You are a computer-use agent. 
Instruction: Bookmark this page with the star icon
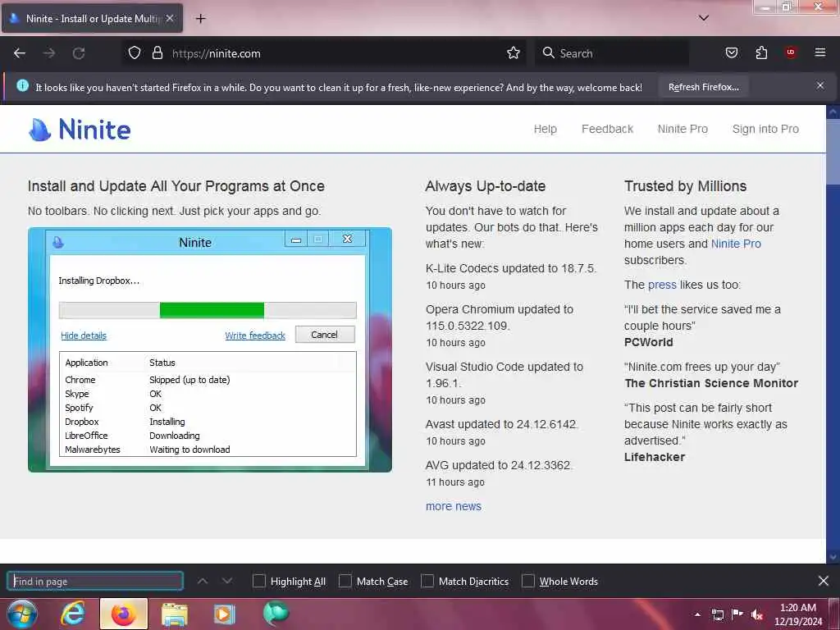514,53
